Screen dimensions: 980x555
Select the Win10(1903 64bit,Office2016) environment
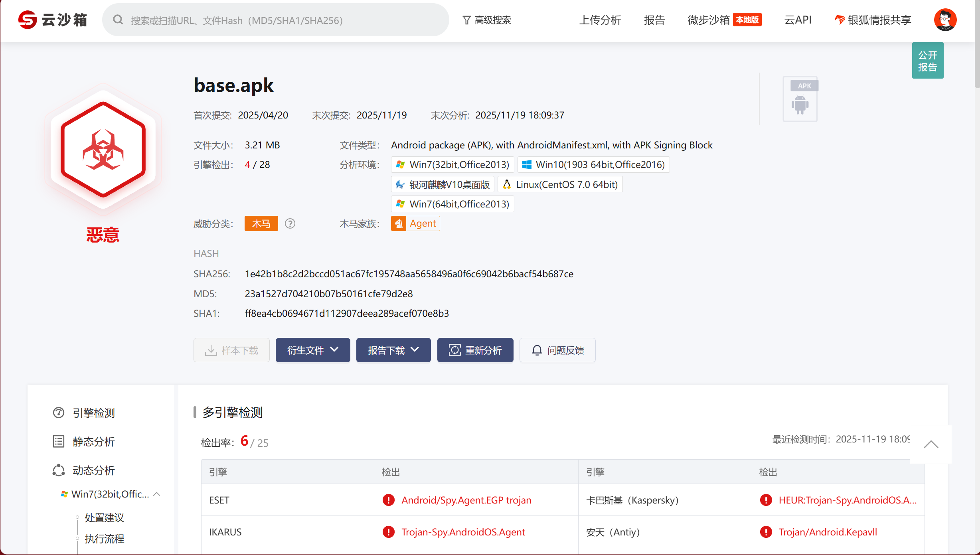[x=593, y=165]
